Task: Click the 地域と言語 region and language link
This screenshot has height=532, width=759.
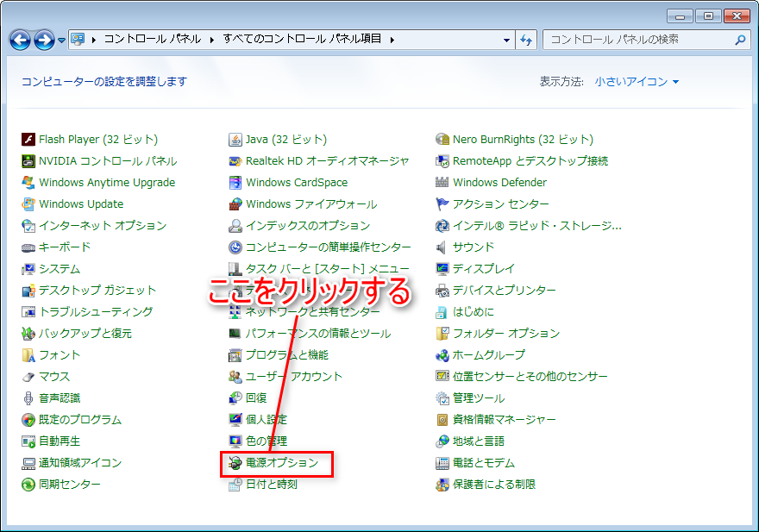Action: [479, 441]
